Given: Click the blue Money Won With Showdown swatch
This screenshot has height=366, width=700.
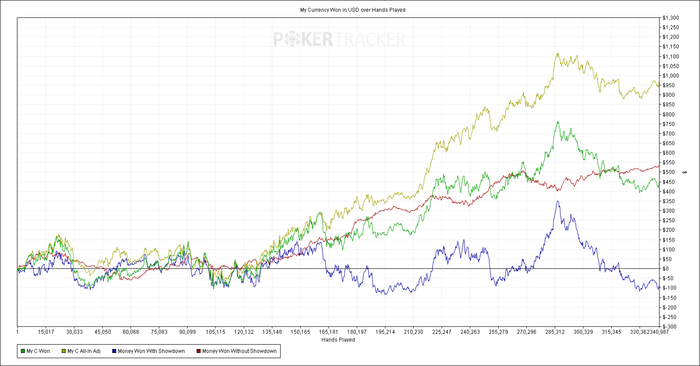Looking at the screenshot, I should [114, 351].
